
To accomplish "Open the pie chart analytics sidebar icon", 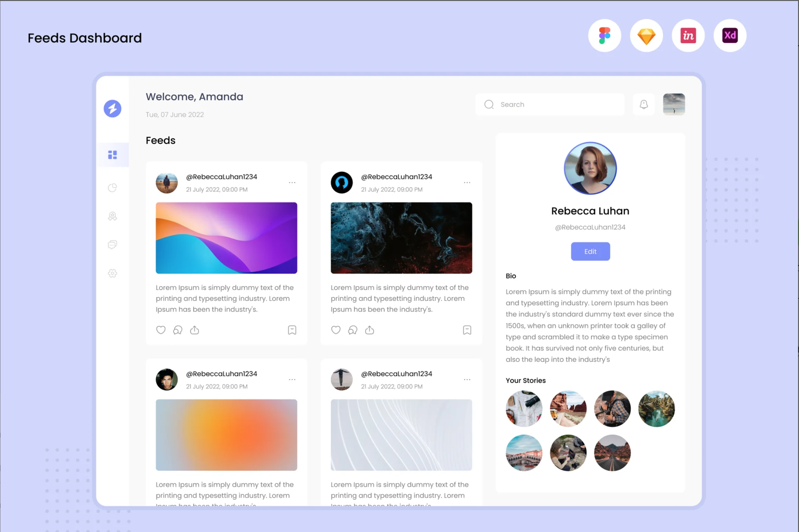I will tap(112, 188).
